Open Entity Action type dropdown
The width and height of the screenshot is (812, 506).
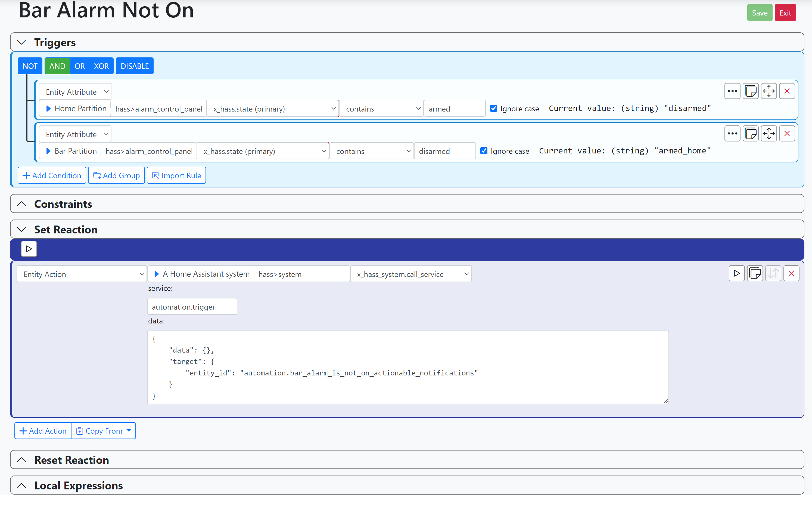(82, 274)
